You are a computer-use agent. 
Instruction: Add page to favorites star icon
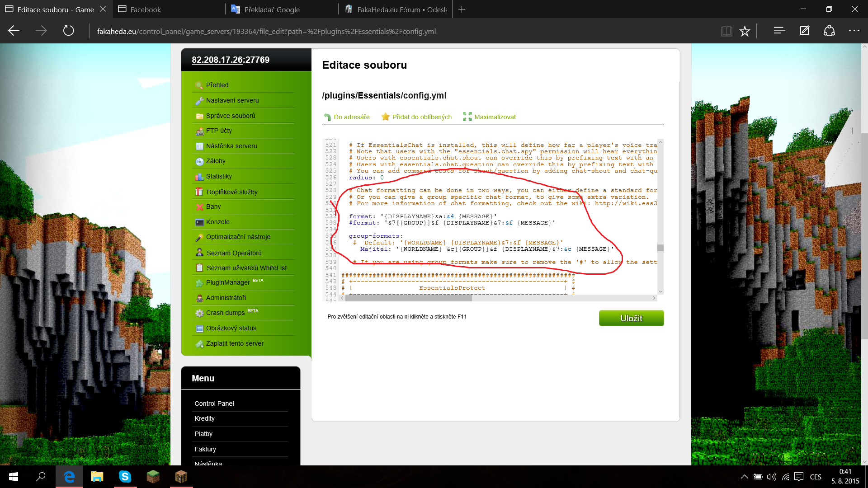pos(745,31)
